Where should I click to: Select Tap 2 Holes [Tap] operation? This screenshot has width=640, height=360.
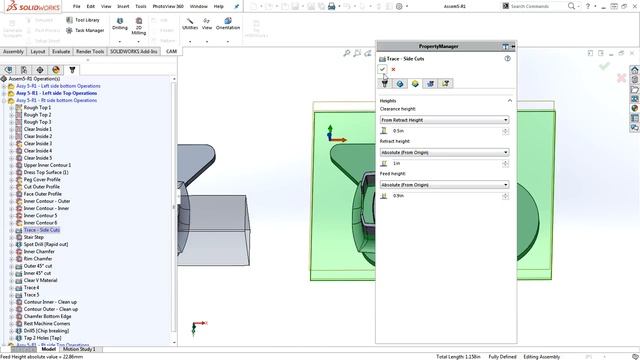[x=42, y=338]
